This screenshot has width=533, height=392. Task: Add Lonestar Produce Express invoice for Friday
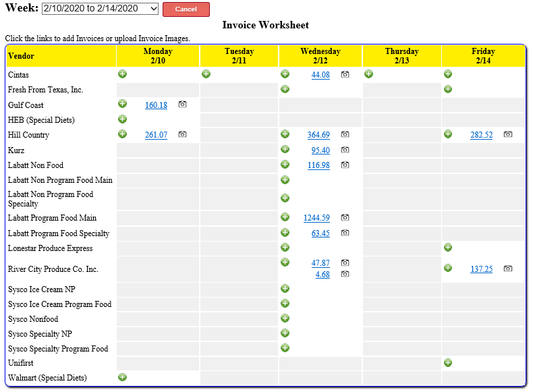click(448, 247)
